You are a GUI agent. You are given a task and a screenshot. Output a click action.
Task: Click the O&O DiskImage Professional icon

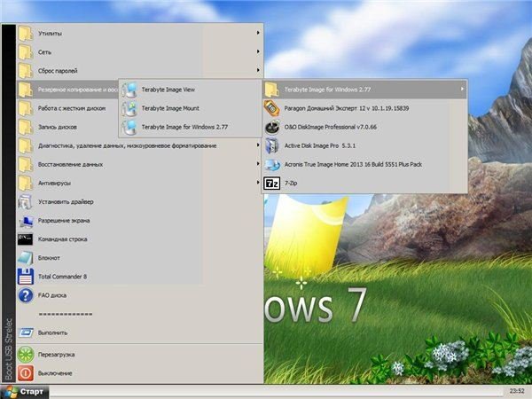tap(272, 127)
